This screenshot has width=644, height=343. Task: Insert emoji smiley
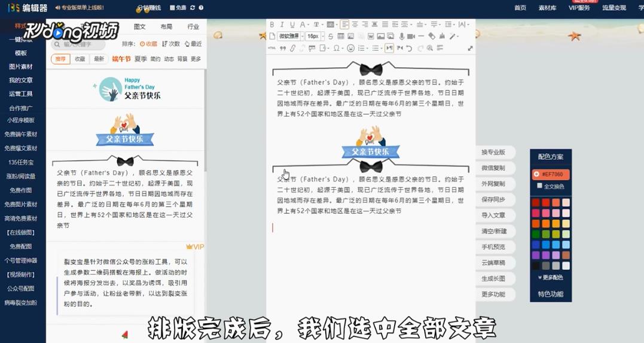(x=350, y=48)
